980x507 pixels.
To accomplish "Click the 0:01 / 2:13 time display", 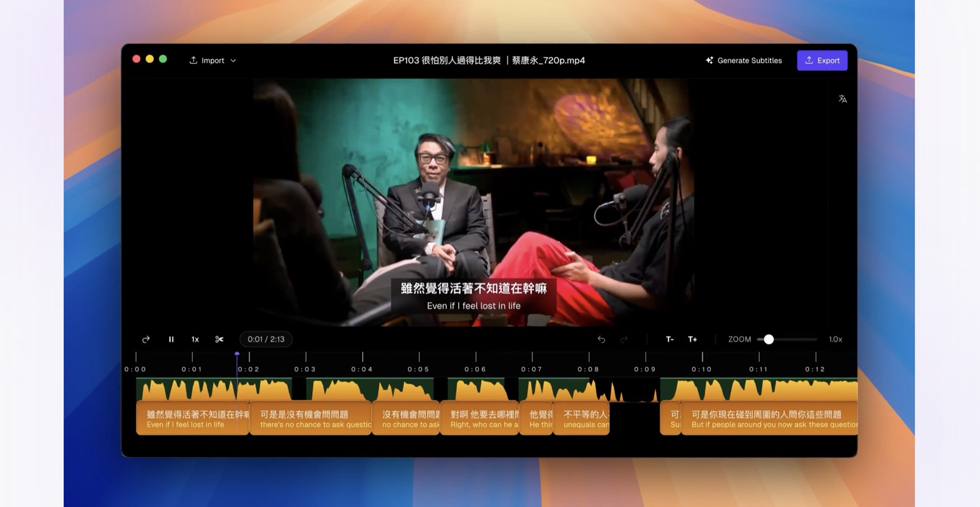I will pos(266,339).
